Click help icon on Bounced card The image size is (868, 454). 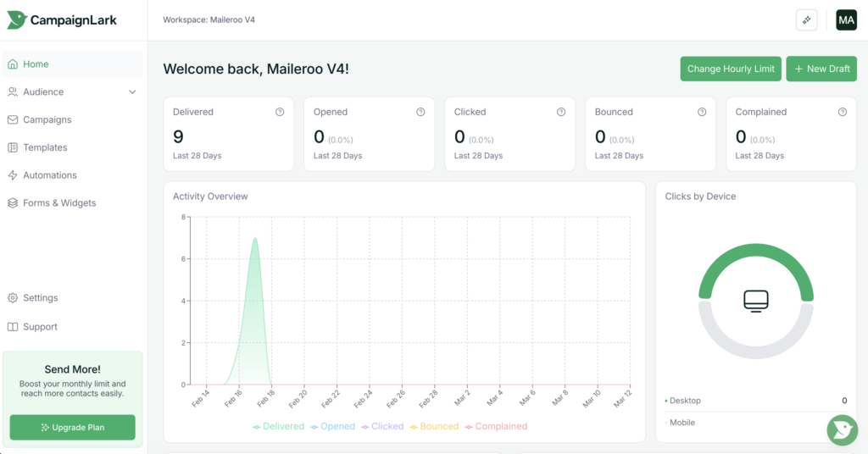[x=702, y=112]
